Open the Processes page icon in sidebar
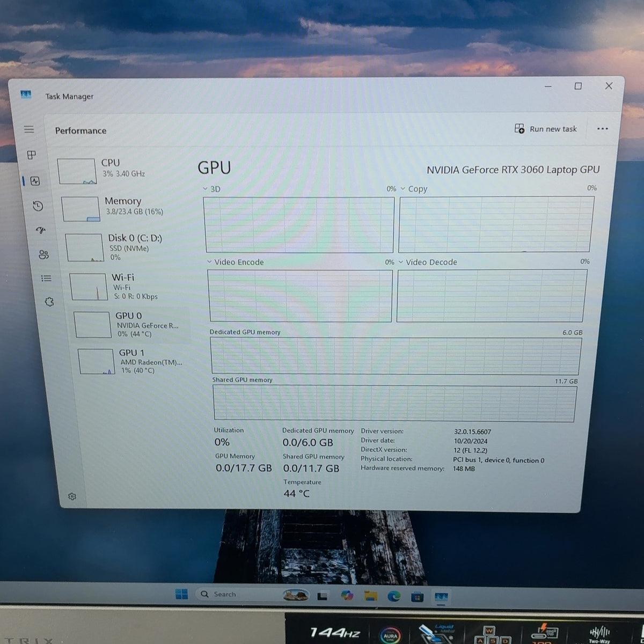Screen dimensions: 644x644 coord(32,155)
